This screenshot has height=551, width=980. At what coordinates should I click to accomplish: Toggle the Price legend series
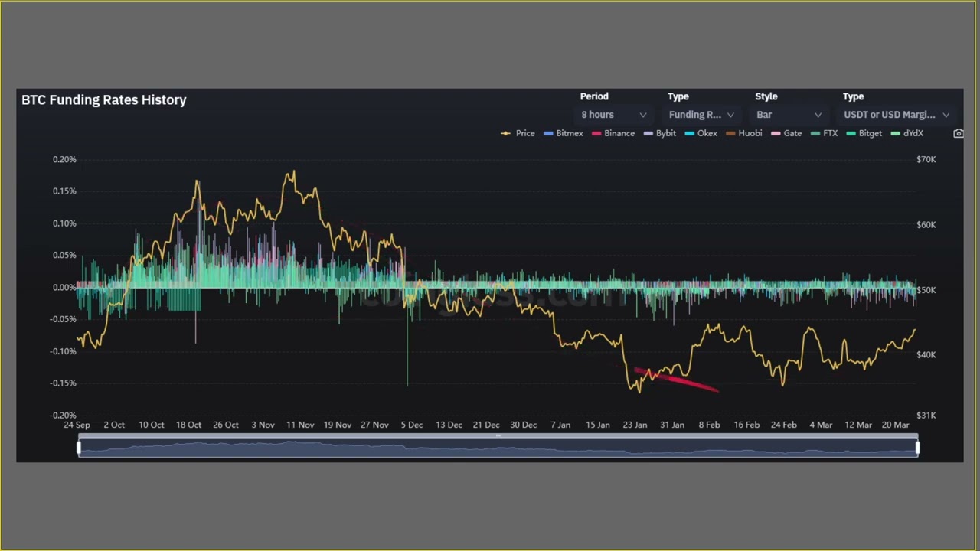coord(518,133)
